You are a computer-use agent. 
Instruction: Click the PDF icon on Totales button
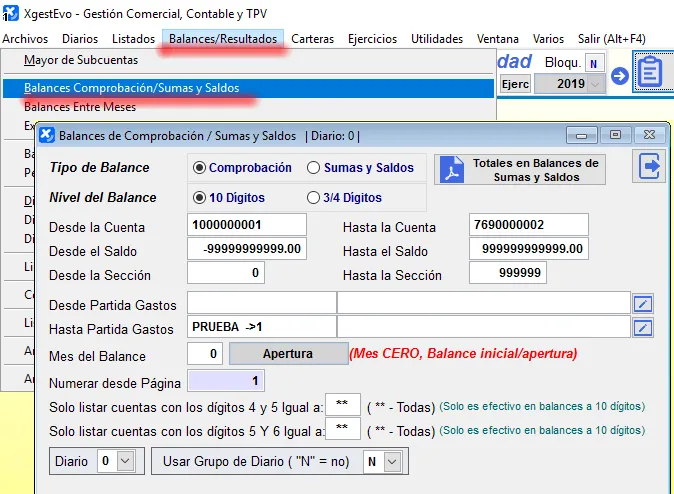click(452, 169)
